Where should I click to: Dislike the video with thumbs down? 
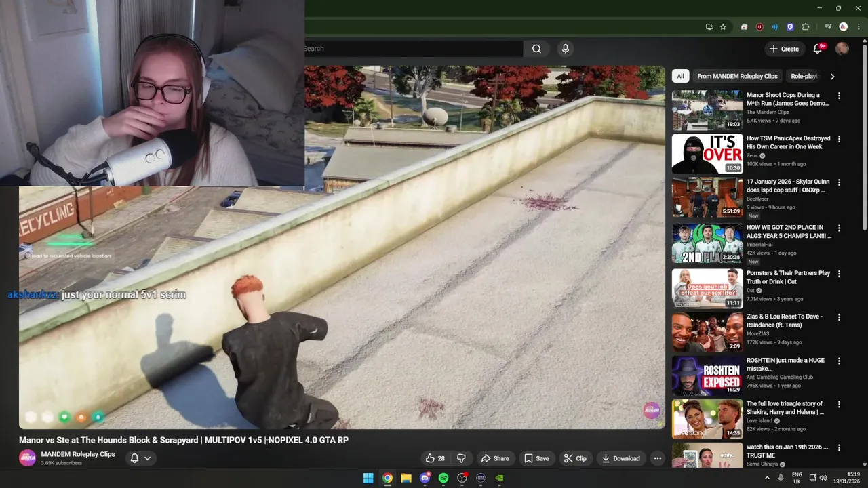point(461,458)
